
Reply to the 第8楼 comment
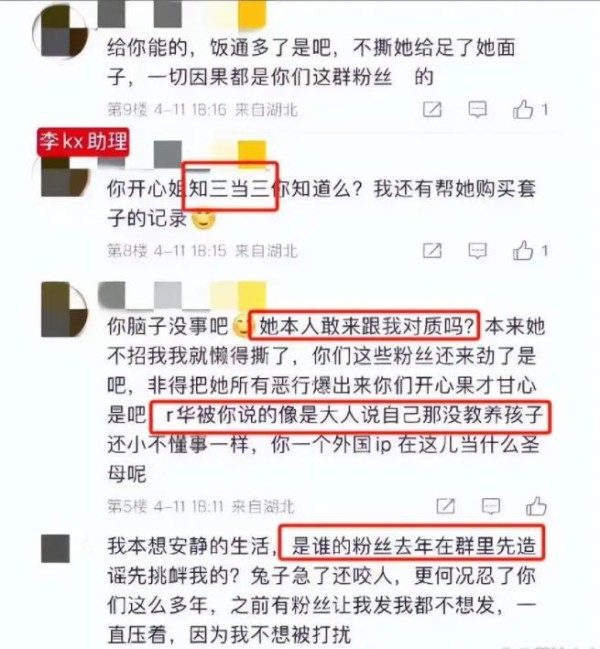[x=477, y=250]
